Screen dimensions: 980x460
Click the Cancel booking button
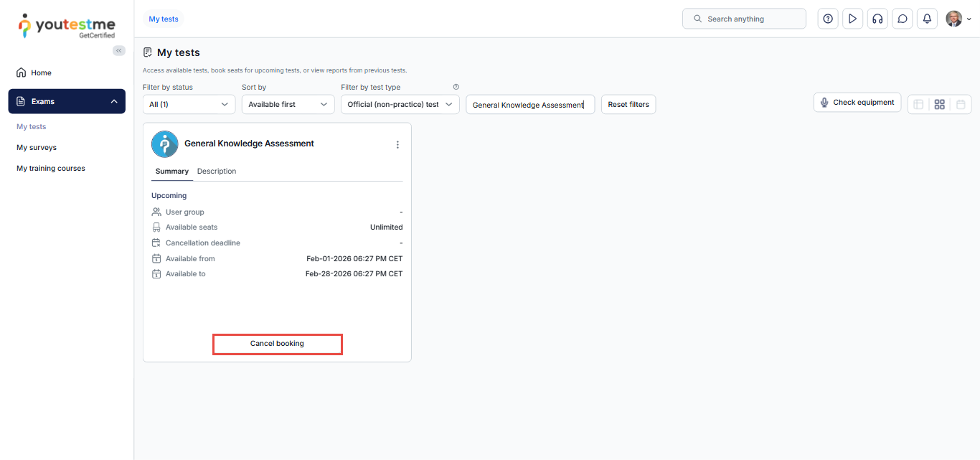277,344
